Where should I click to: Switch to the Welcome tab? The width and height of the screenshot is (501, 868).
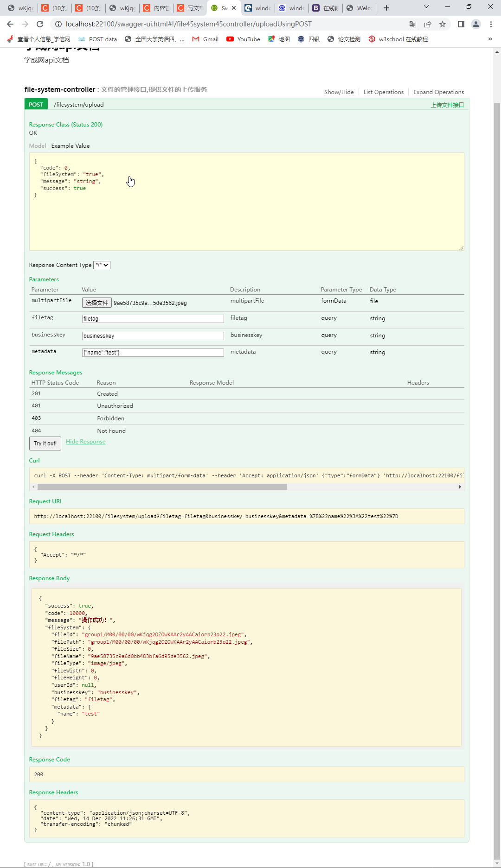click(x=359, y=8)
